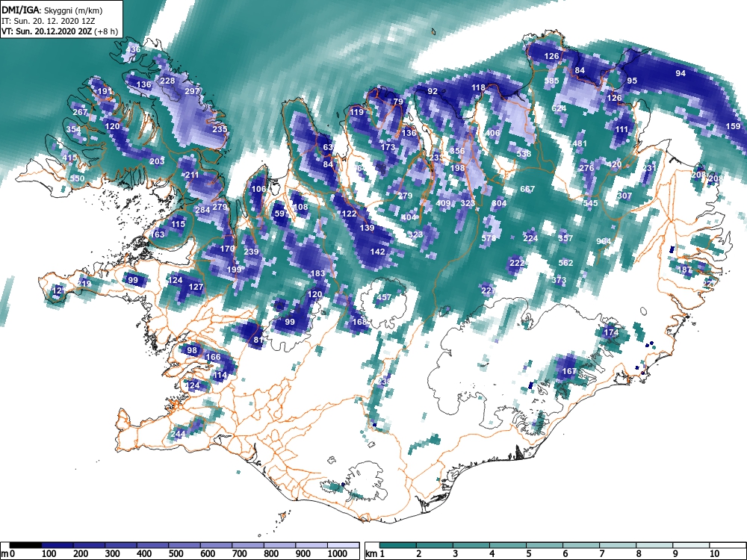747x560 pixels.
Task: Click the visibility value 139
Action: tap(367, 228)
